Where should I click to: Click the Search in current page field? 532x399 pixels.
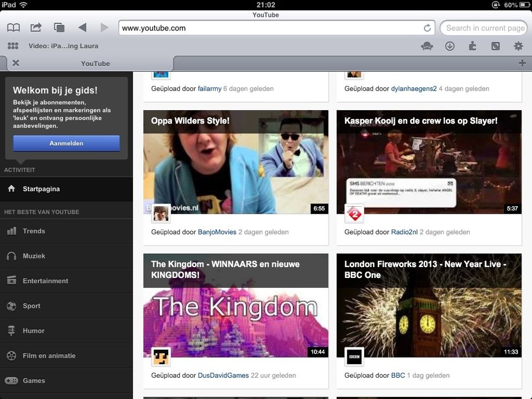pyautogui.click(x=484, y=28)
